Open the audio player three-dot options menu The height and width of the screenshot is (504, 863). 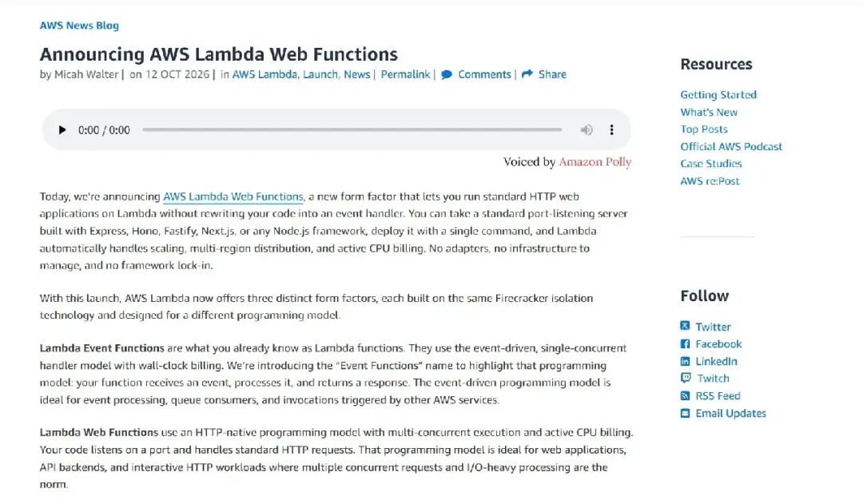pos(611,130)
